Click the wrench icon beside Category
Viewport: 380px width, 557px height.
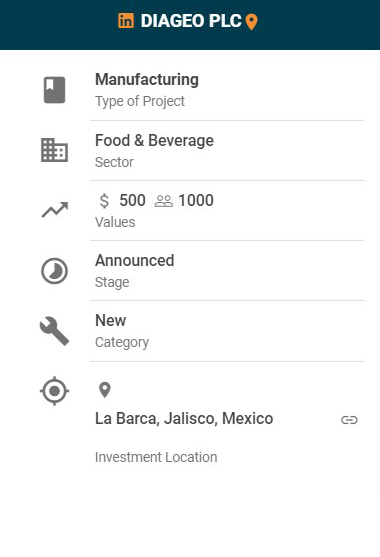(54, 331)
